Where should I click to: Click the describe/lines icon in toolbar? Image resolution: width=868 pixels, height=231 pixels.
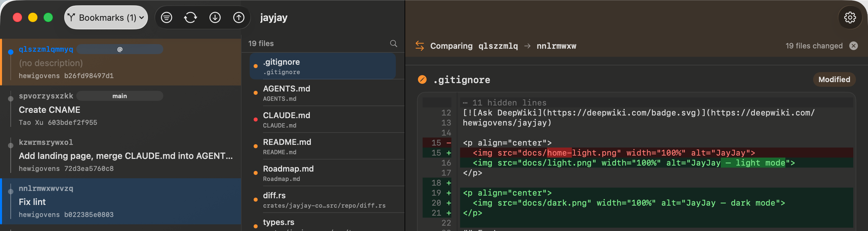pos(166,17)
